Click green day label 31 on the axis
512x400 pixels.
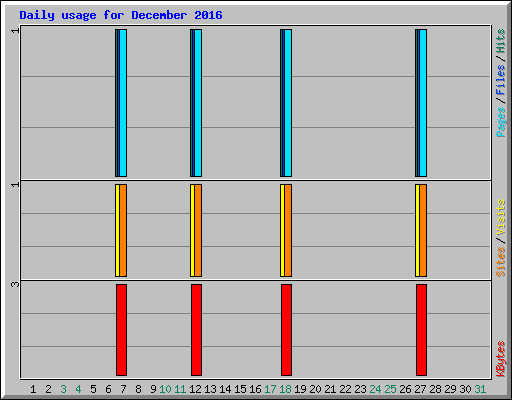(x=480, y=389)
